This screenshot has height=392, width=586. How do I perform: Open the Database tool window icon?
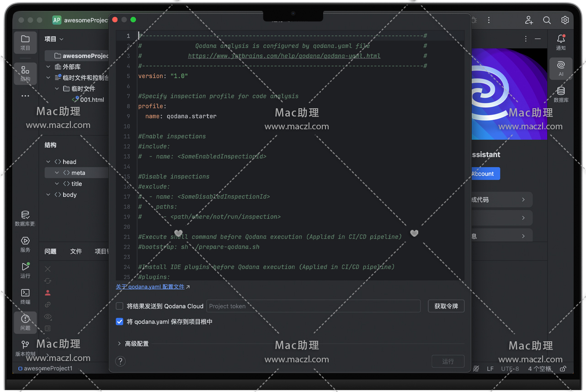click(x=561, y=94)
